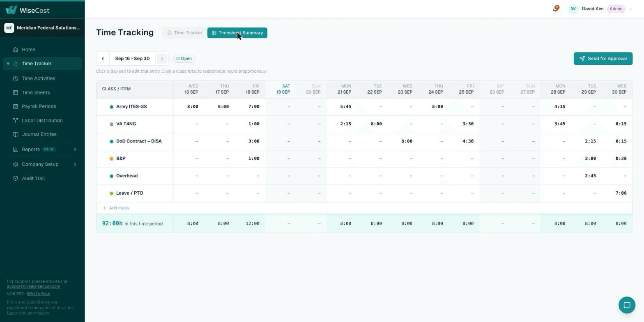
Task: Click the Home sidebar icon
Action: pos(16,50)
